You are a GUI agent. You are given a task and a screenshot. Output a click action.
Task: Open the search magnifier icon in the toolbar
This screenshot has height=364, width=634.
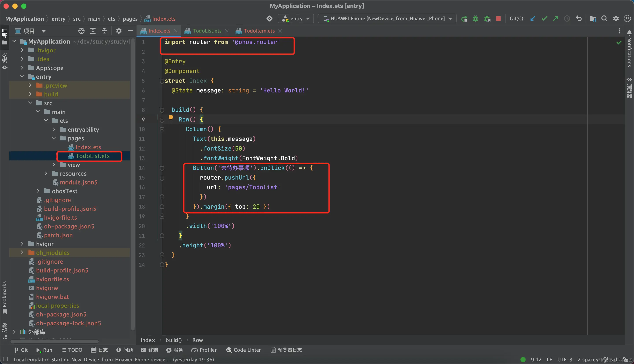click(604, 19)
